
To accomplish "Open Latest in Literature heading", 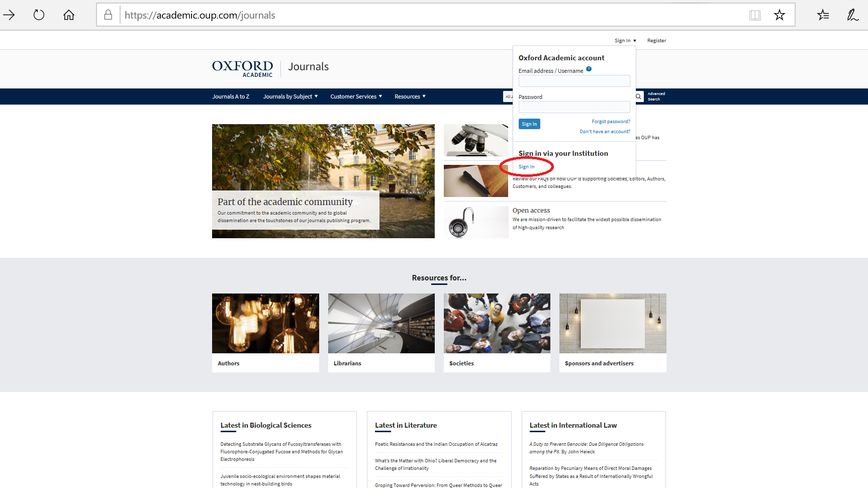I will [x=406, y=425].
